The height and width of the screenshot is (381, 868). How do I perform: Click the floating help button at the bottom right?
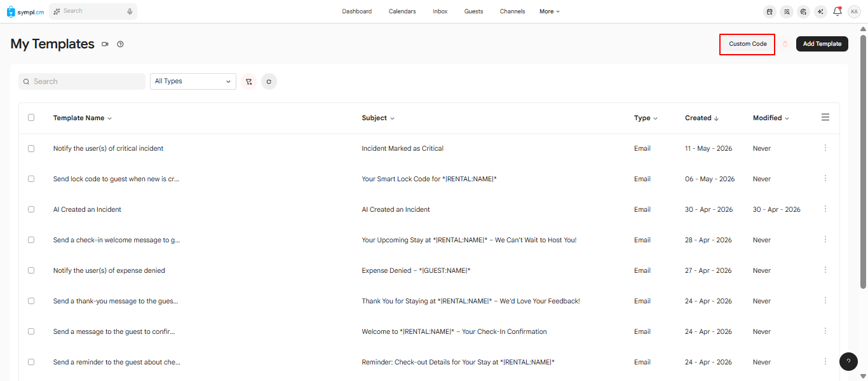(848, 361)
